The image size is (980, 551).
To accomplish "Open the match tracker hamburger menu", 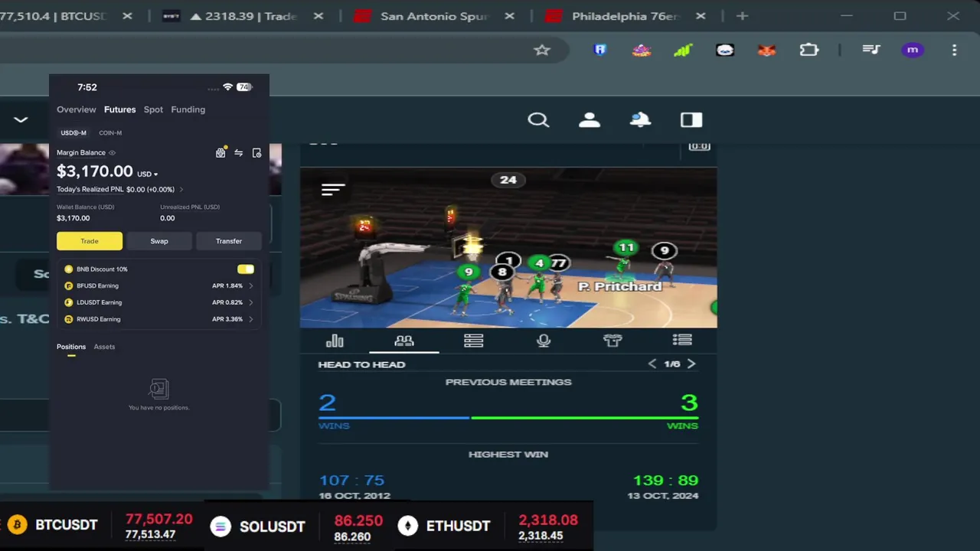I will click(333, 190).
